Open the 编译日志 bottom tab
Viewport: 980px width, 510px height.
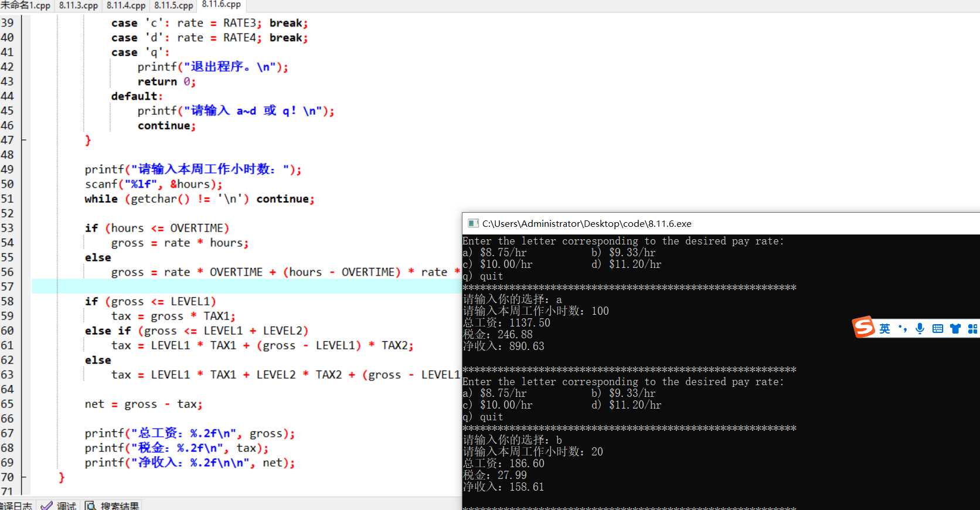click(x=16, y=505)
